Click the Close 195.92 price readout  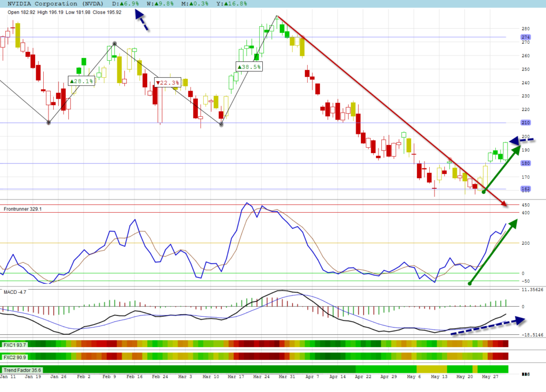pyautogui.click(x=107, y=12)
